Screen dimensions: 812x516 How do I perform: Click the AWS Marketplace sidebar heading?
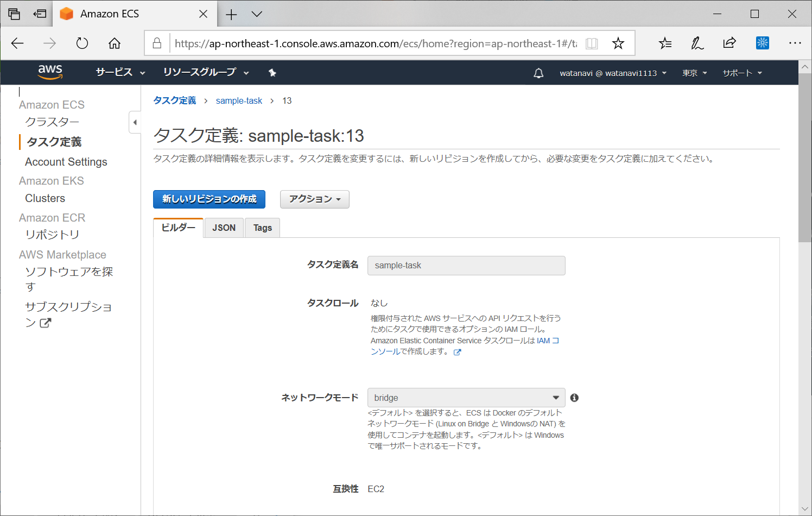coord(62,255)
